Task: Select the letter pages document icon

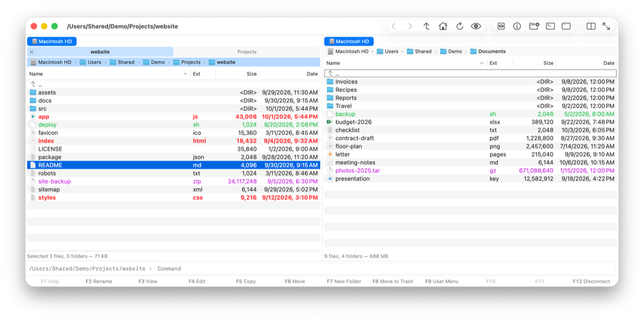Action: (x=330, y=154)
